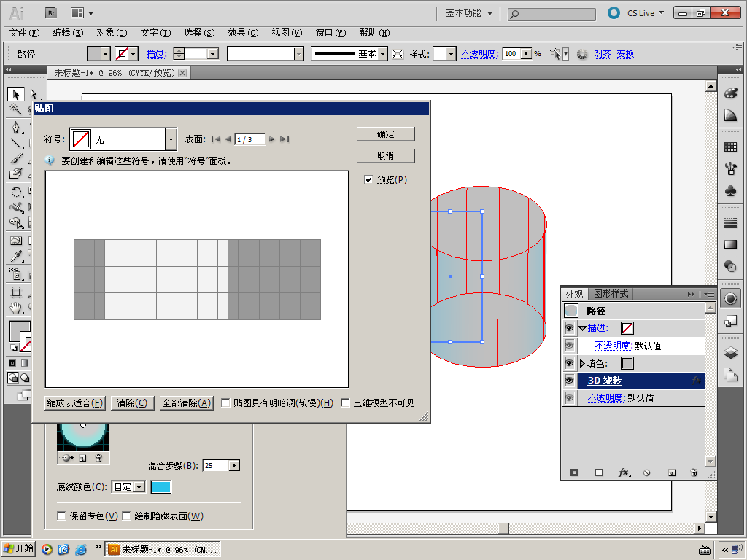The width and height of the screenshot is (747, 560).
Task: Check the 三维模型不可见 checkbox
Action: point(345,403)
